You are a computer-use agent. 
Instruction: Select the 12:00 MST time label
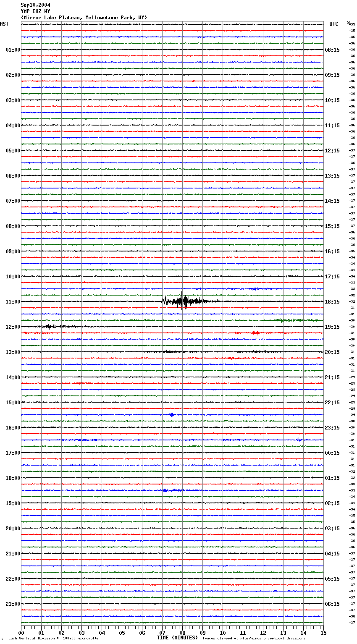pyautogui.click(x=13, y=327)
